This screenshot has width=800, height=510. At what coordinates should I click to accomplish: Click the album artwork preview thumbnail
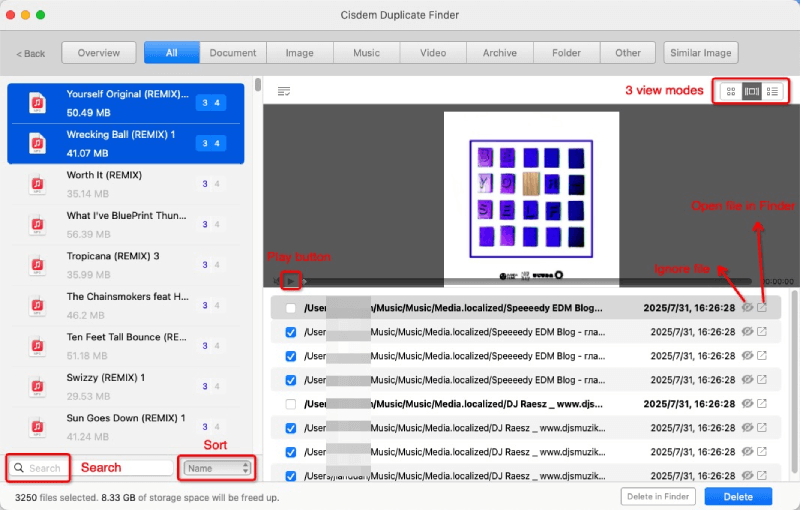pyautogui.click(x=531, y=199)
